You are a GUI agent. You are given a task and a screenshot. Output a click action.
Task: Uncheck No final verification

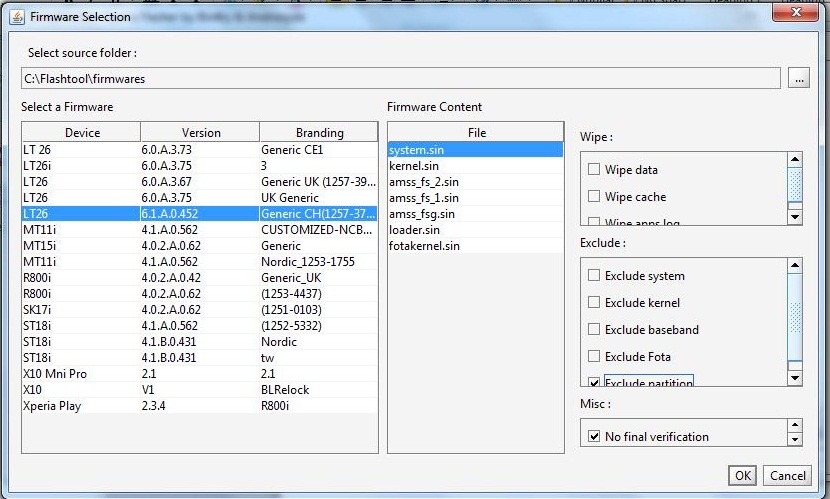(x=595, y=436)
